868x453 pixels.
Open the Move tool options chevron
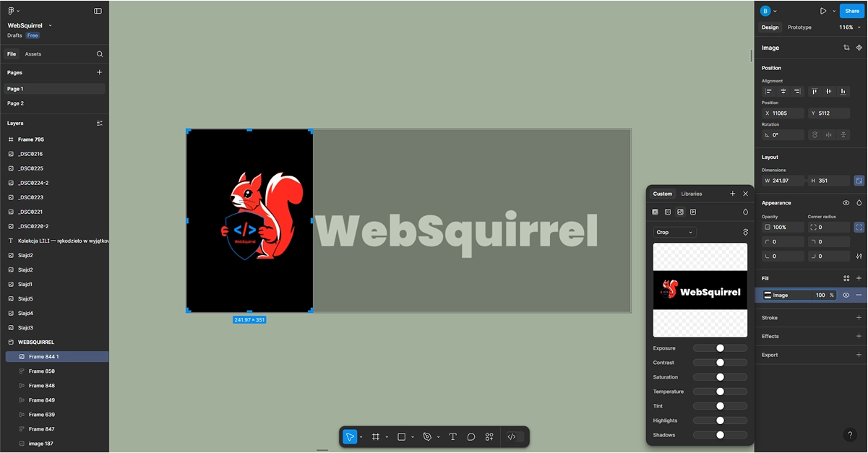361,436
